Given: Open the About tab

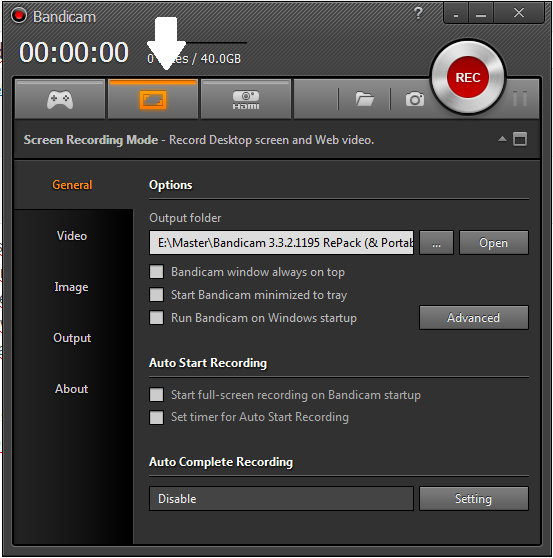Looking at the screenshot, I should tap(72, 389).
